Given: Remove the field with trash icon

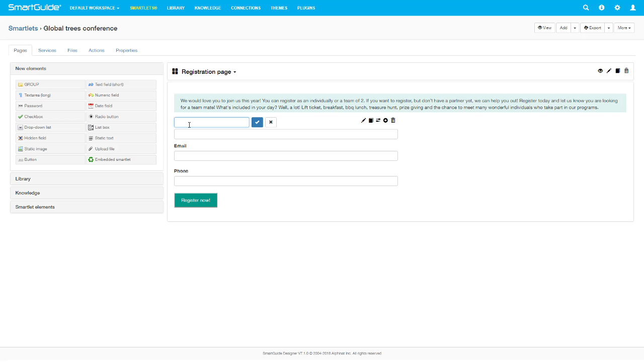Looking at the screenshot, I should pos(393,120).
